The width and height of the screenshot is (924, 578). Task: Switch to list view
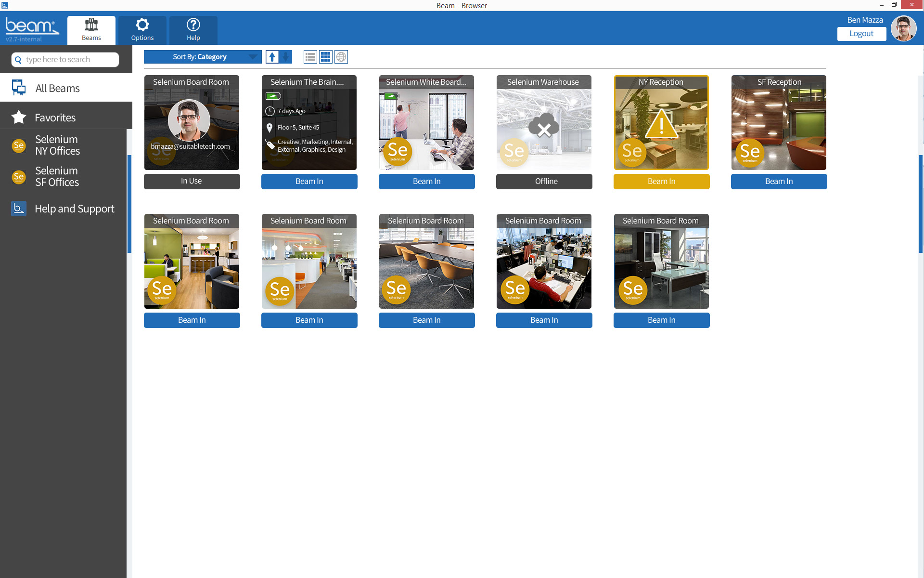coord(310,57)
